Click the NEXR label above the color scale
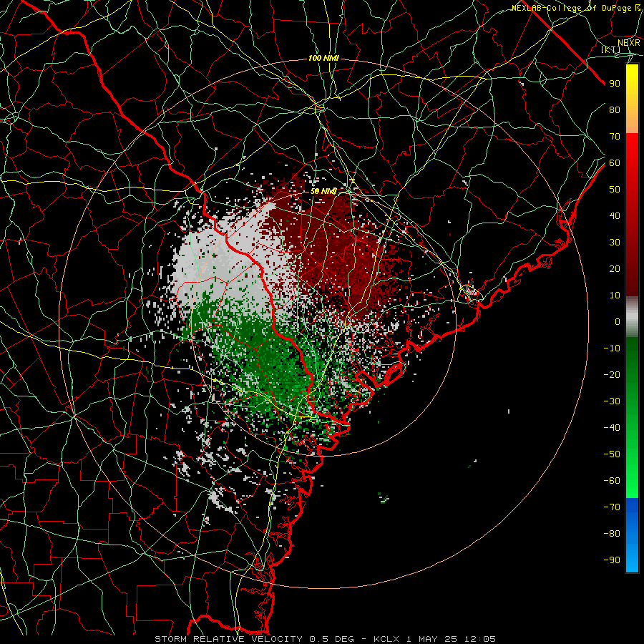Image resolution: width=644 pixels, height=644 pixels. coord(628,43)
